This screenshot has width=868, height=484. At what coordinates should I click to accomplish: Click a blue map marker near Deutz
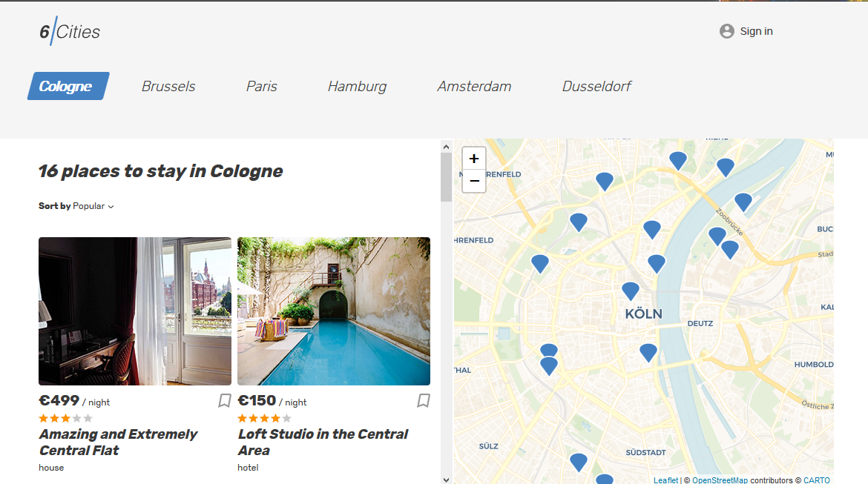pyautogui.click(x=647, y=351)
